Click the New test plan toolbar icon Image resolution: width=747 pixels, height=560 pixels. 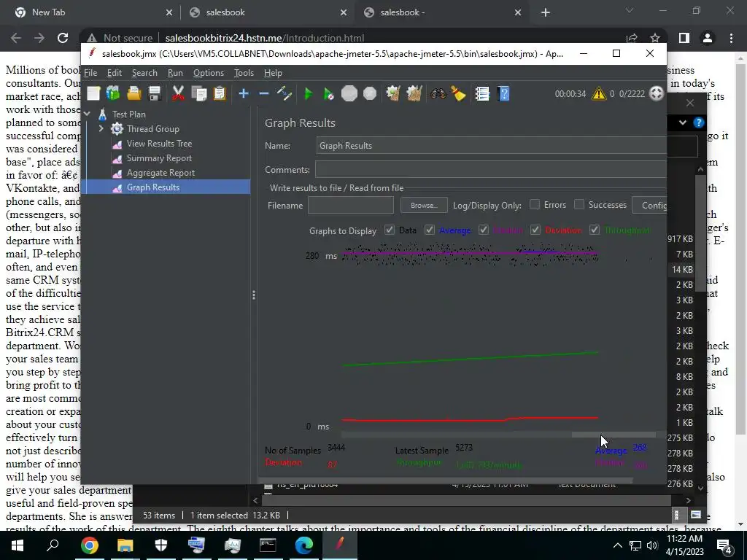93,93
